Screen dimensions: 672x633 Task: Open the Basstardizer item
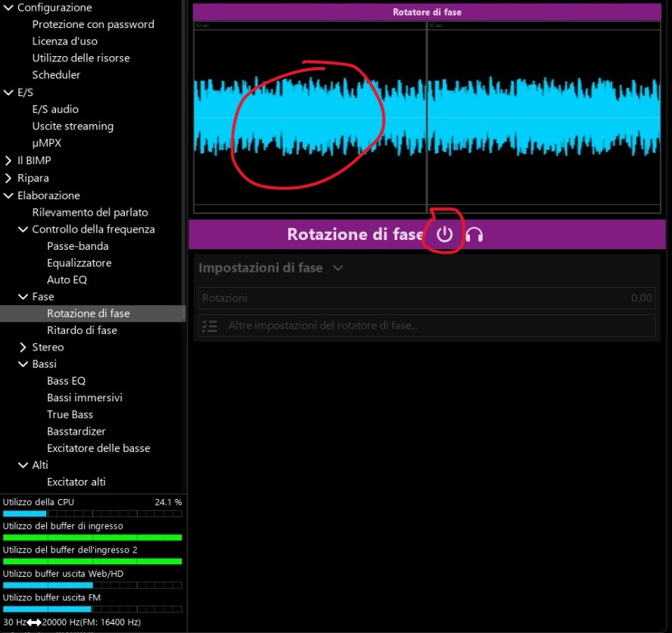point(76,431)
